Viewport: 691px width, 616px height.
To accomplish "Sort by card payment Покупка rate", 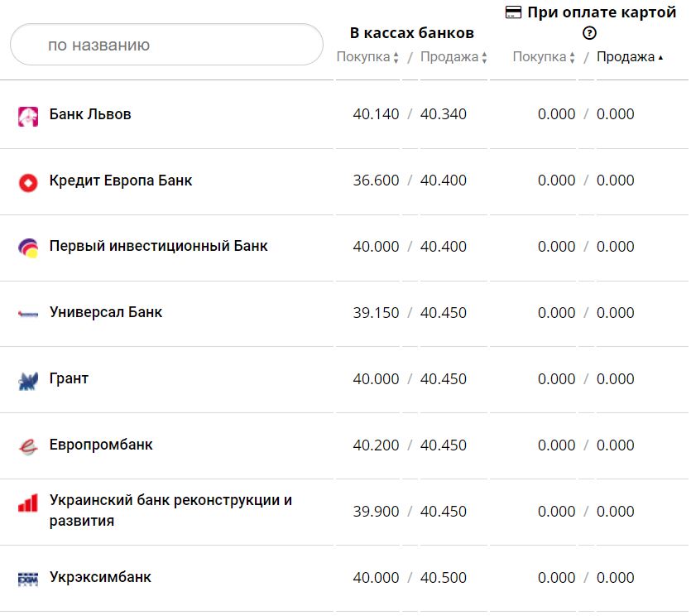I will [x=544, y=58].
